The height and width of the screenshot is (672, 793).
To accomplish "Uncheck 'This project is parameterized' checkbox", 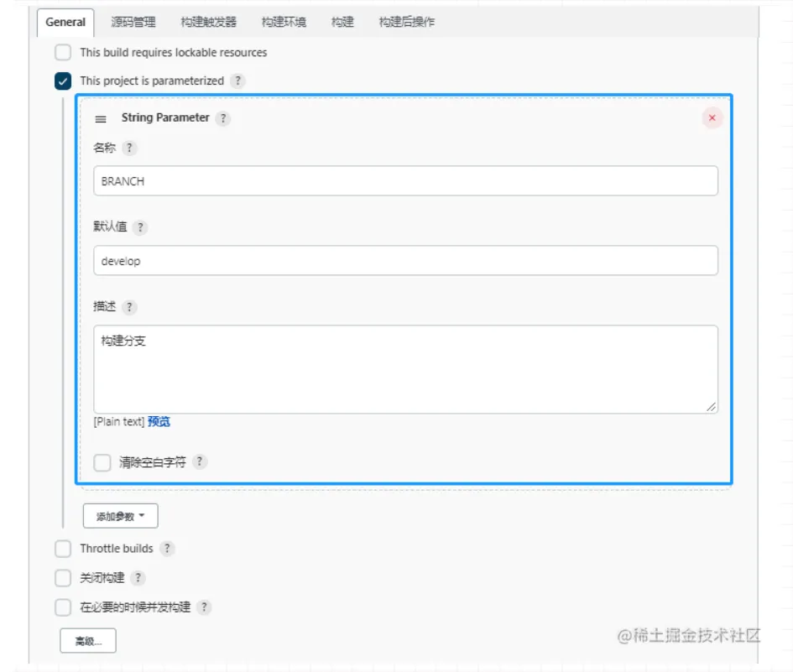I will click(63, 81).
